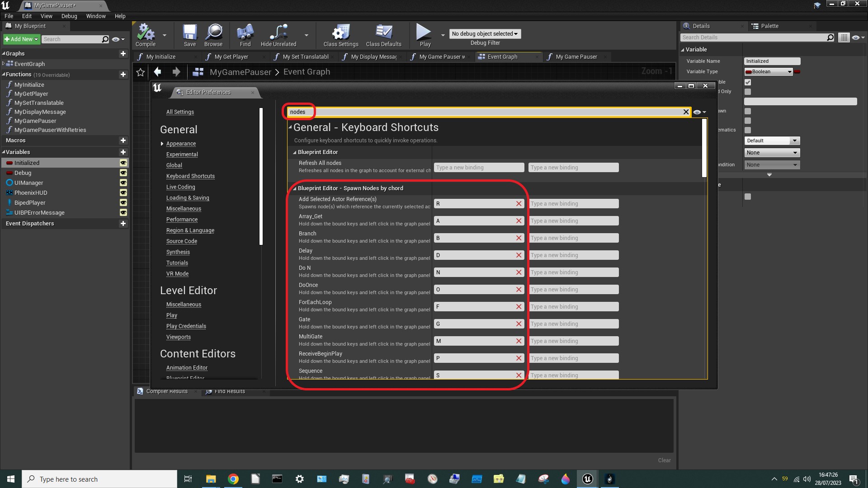868x488 pixels.
Task: Open Class Defaults
Action: [x=384, y=35]
